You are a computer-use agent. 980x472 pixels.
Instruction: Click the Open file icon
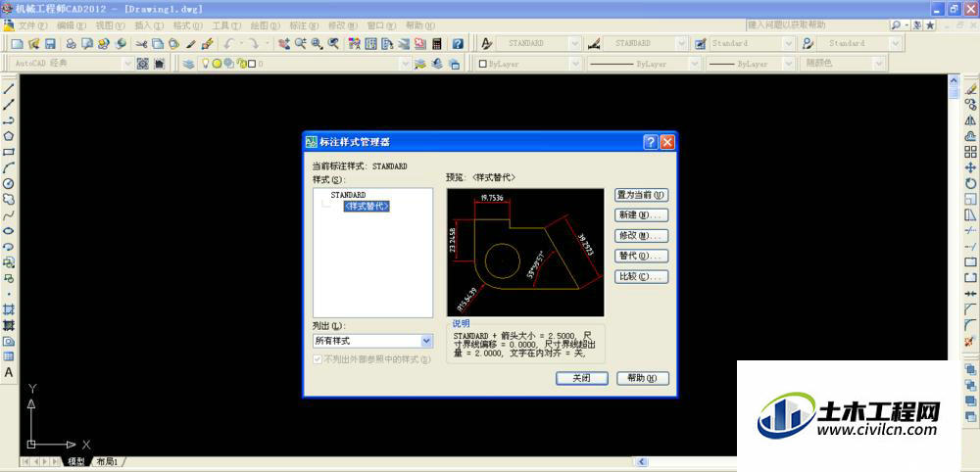[x=33, y=44]
